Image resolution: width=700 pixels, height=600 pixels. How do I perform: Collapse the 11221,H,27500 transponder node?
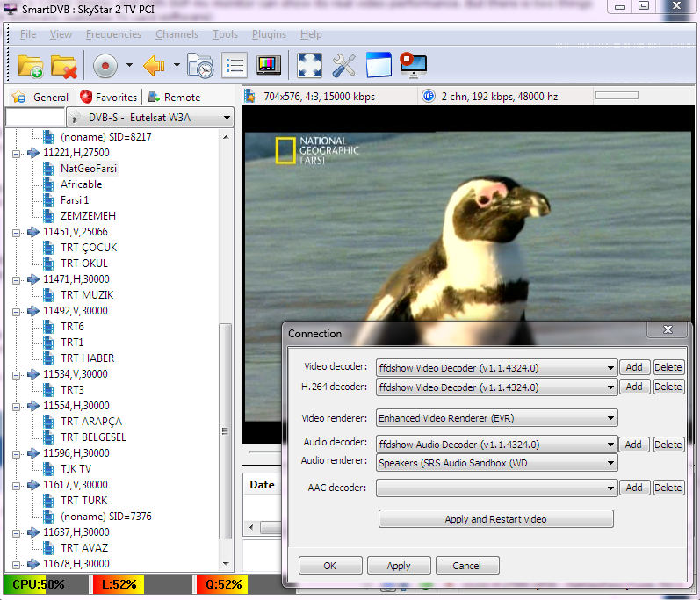[x=17, y=153]
